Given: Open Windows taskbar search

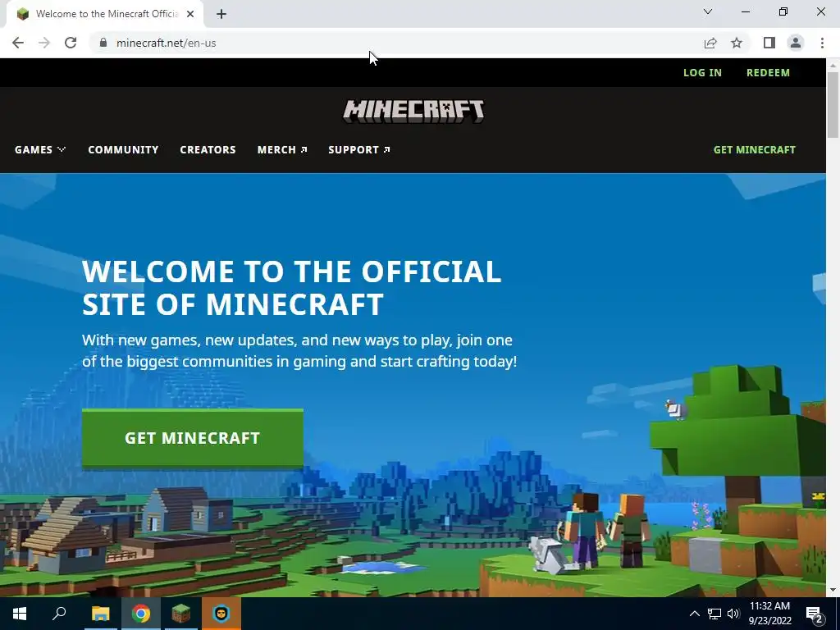Looking at the screenshot, I should pyautogui.click(x=59, y=614).
